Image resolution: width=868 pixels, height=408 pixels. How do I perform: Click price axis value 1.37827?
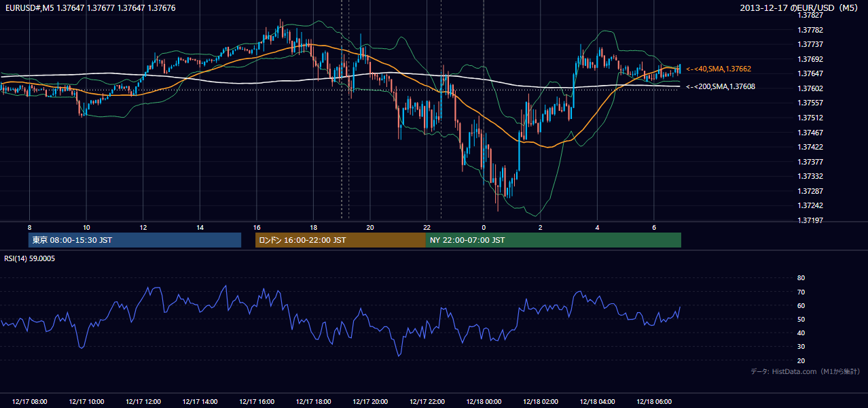810,15
